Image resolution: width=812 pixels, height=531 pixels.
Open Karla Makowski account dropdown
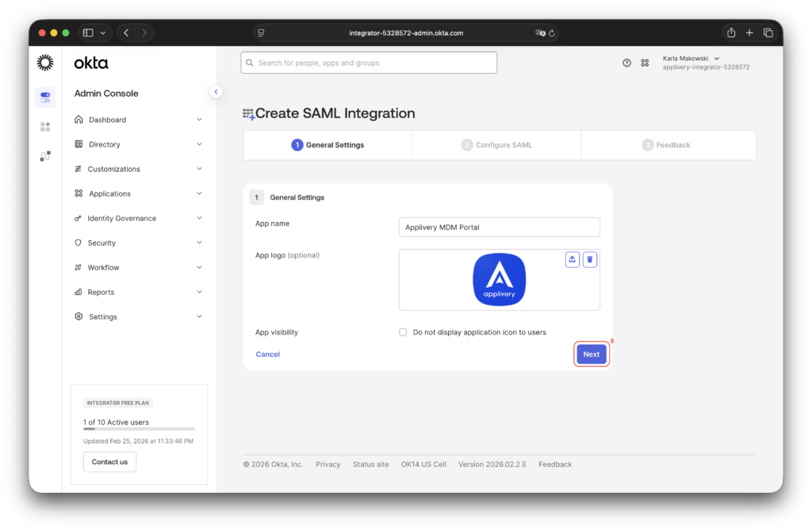click(x=691, y=59)
